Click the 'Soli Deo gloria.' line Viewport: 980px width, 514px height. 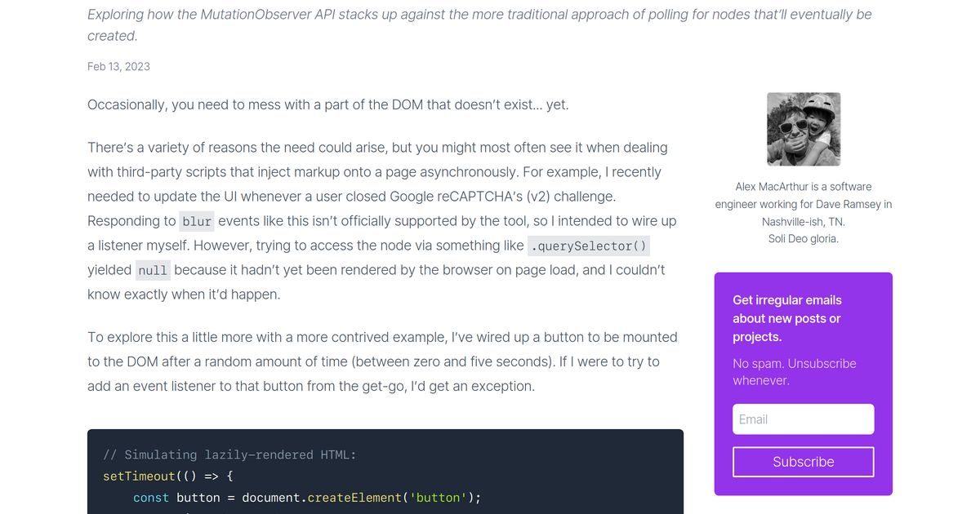(x=803, y=238)
